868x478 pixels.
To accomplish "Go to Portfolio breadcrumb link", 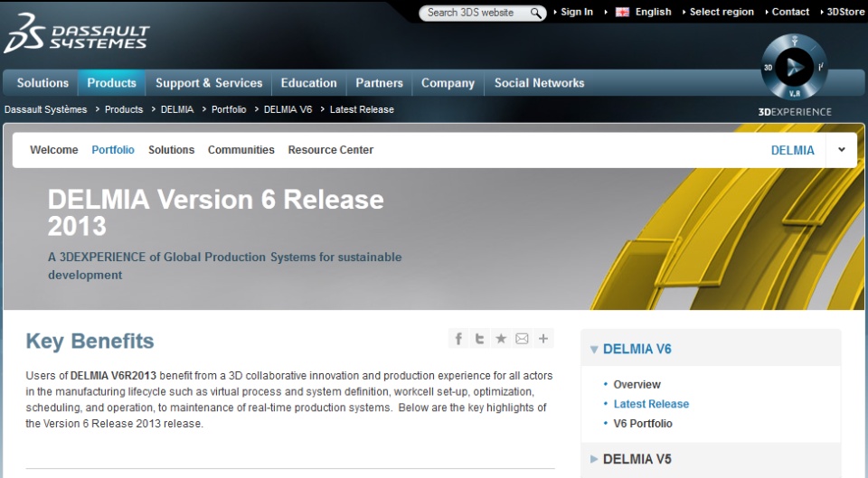I will pos(229,109).
